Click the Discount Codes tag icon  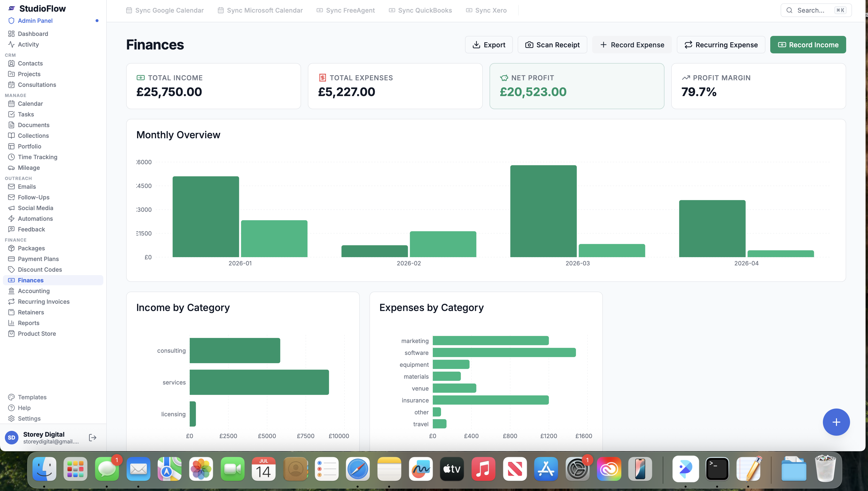pos(11,270)
